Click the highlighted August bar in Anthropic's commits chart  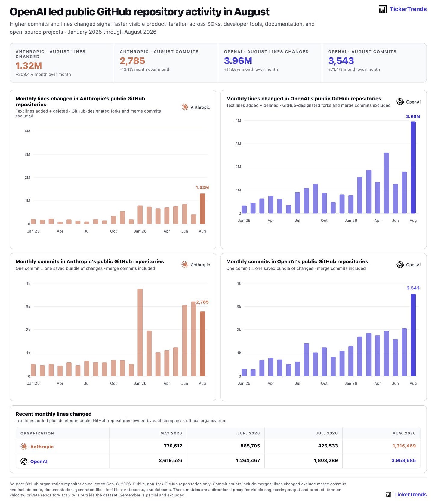coord(202,344)
